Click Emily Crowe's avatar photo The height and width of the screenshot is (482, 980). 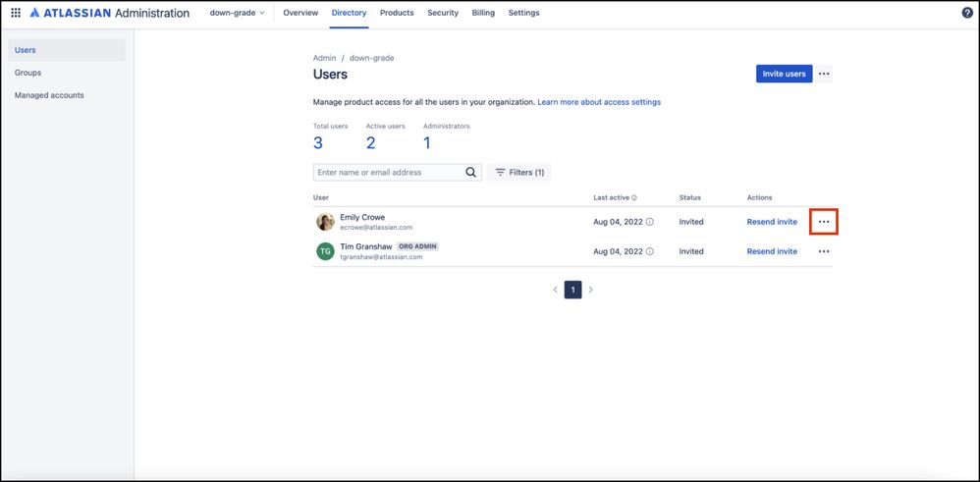pos(325,222)
